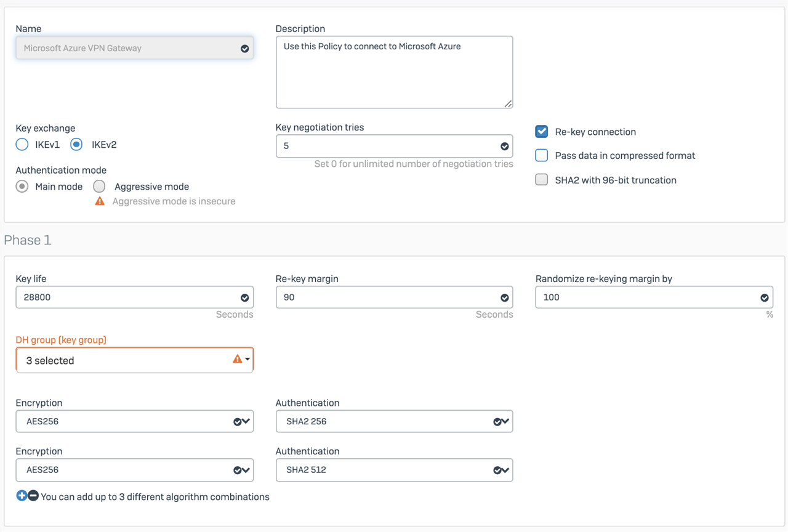Click the Phase 1 section heading

28,240
